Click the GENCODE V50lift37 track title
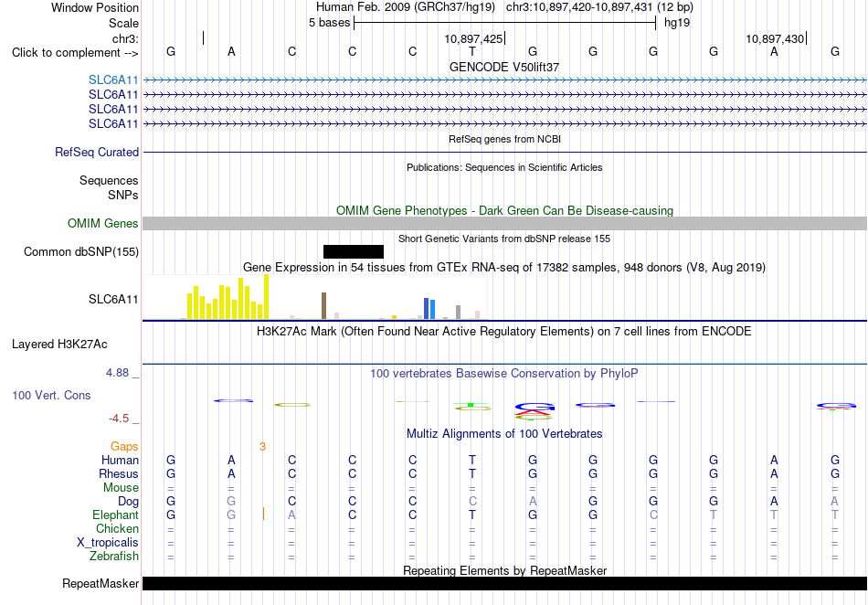 504,67
